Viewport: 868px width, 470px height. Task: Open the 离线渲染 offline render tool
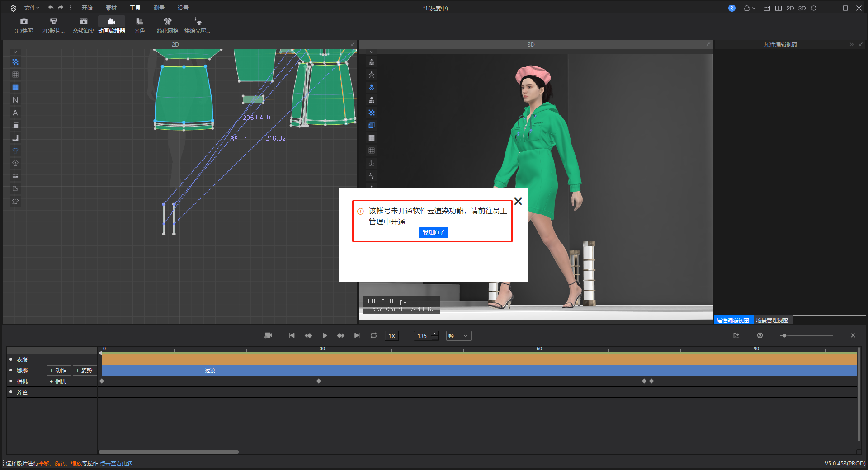point(84,25)
